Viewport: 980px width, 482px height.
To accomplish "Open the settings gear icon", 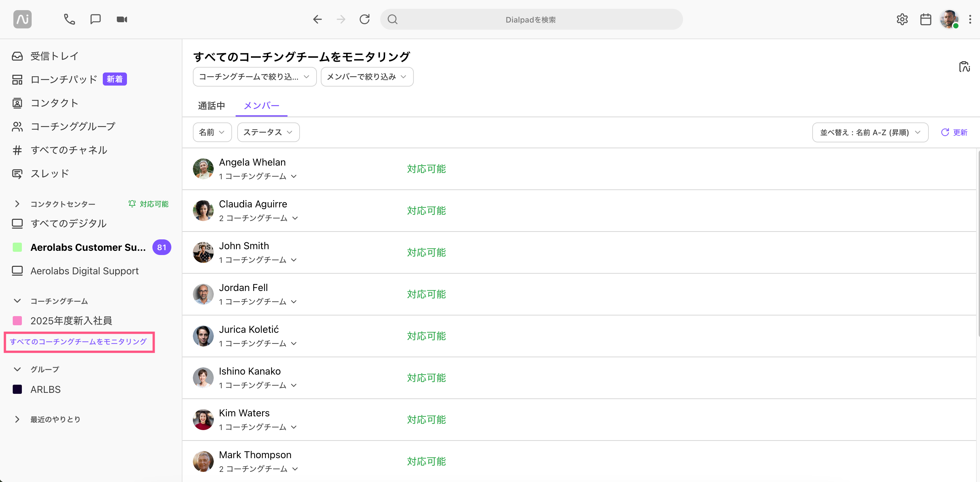I will point(902,19).
